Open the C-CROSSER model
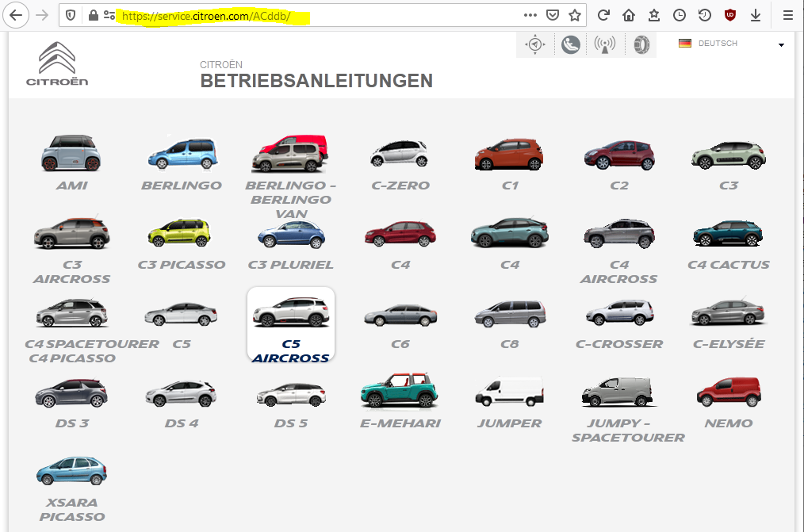 pos(619,324)
